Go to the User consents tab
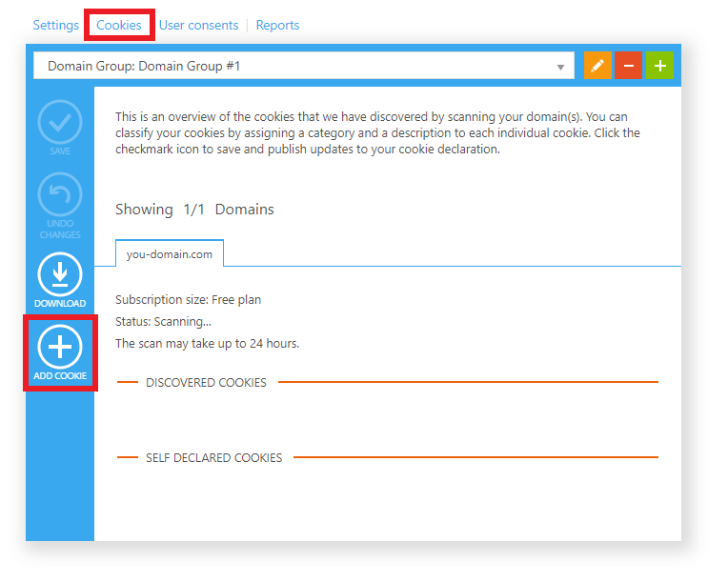This screenshot has height=582, width=728. pyautogui.click(x=199, y=25)
